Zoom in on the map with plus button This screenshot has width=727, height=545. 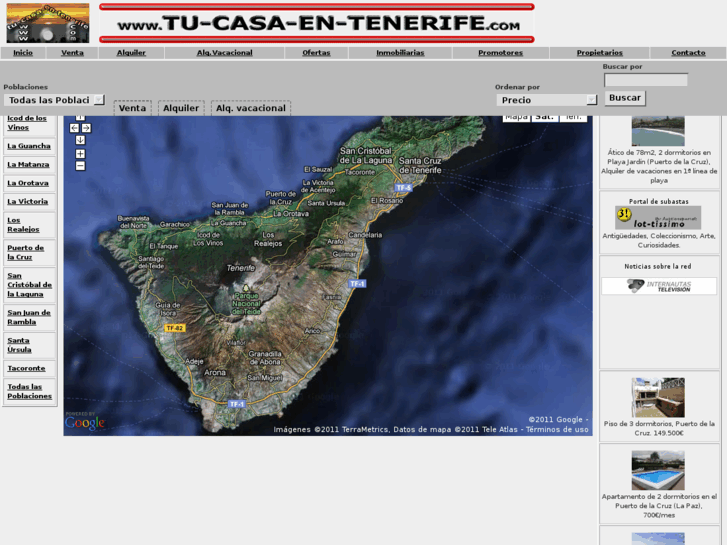(x=80, y=154)
